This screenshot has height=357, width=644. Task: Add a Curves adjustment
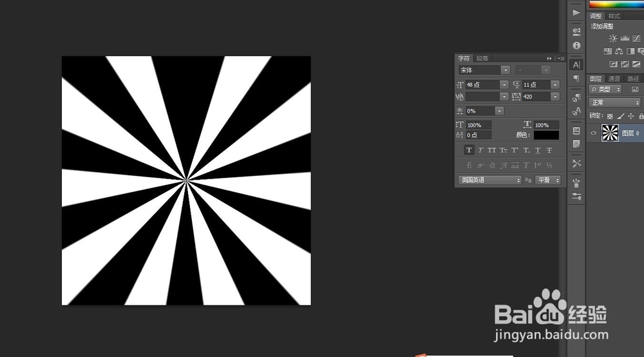click(x=636, y=38)
